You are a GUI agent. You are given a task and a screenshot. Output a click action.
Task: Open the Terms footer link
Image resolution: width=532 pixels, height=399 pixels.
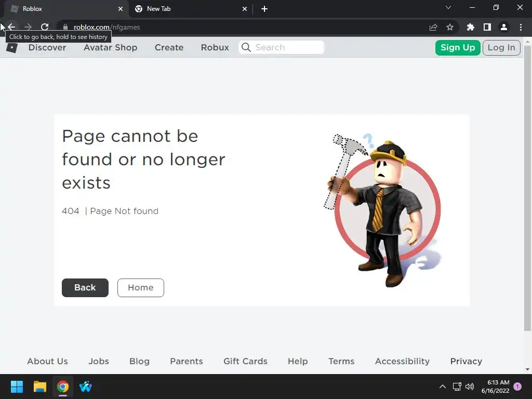pyautogui.click(x=341, y=362)
